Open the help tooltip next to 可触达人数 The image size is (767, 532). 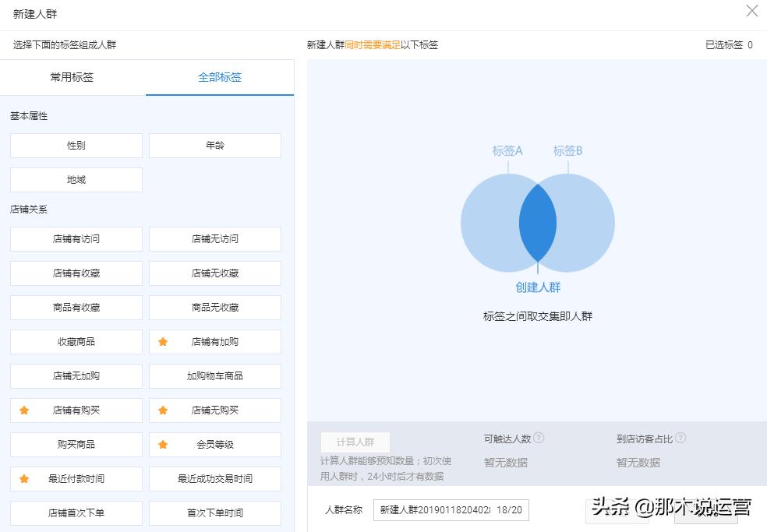point(541,437)
